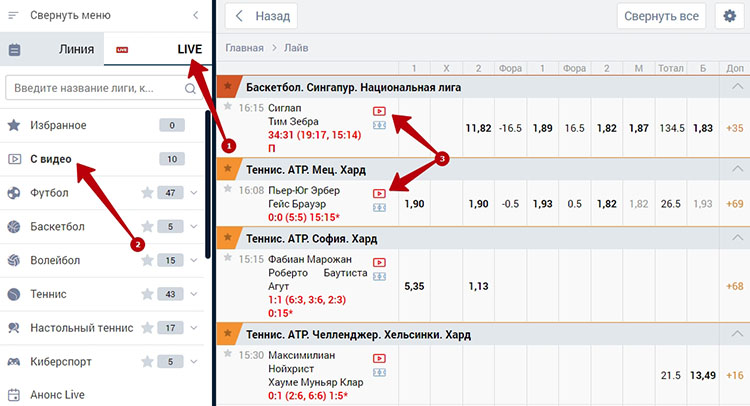
Task: Open video stream for Сиглап match
Action: point(379,111)
